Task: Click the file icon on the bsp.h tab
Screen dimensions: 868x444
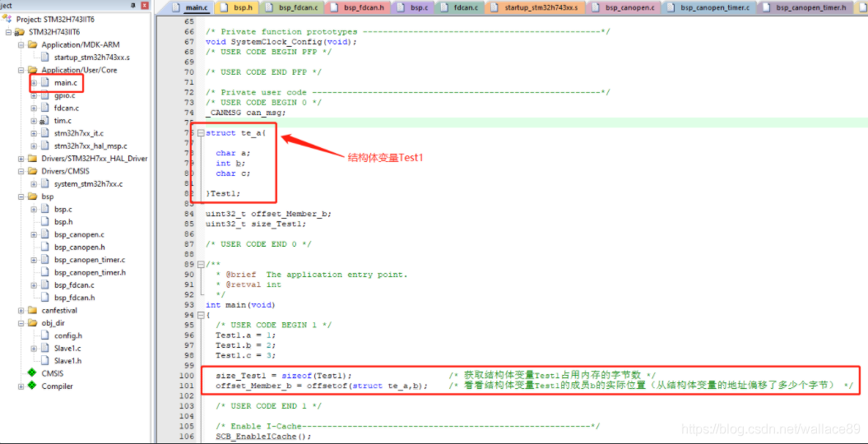Action: pos(224,7)
